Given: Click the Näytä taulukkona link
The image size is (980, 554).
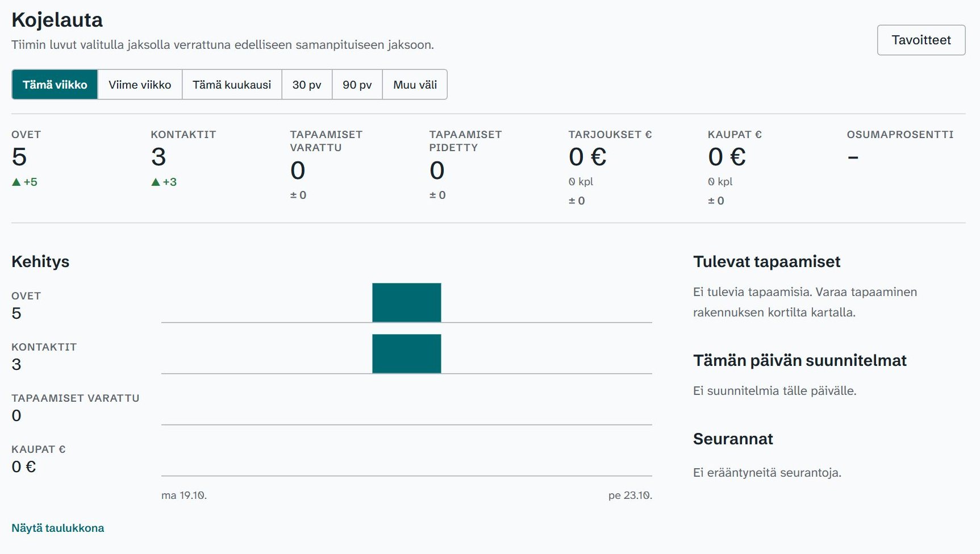Looking at the screenshot, I should point(58,528).
